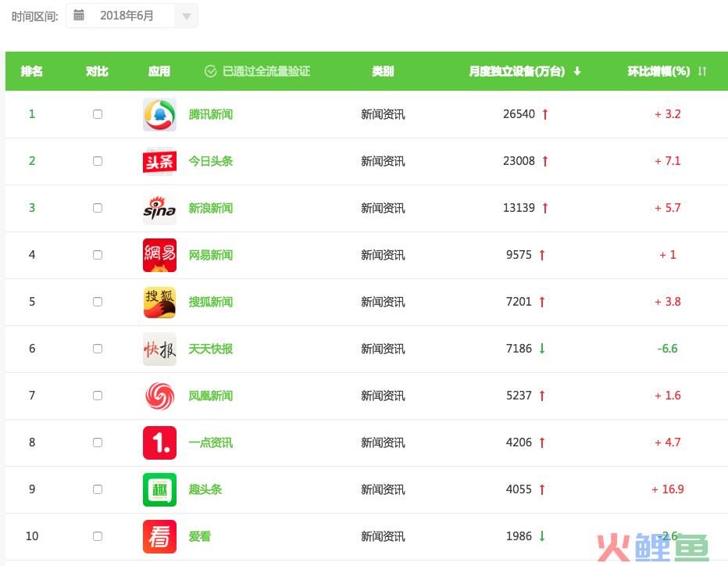Open the 凤凰新闻 swirl icon
Viewport: 728px width, 566px height.
(x=159, y=396)
